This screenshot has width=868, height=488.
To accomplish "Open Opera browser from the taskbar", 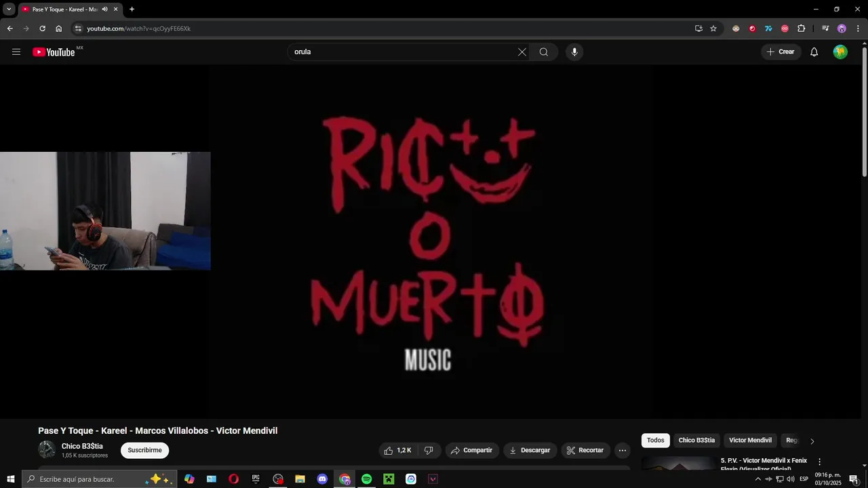I will [233, 479].
